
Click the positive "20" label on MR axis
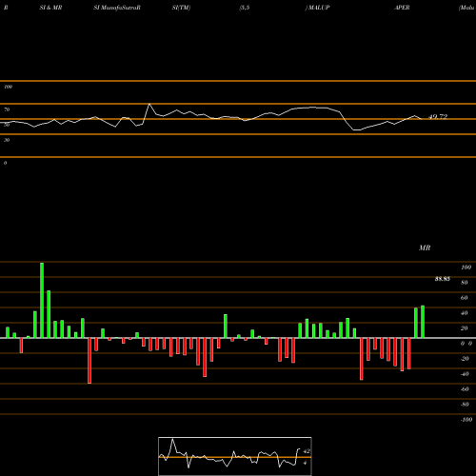(x=465, y=328)
